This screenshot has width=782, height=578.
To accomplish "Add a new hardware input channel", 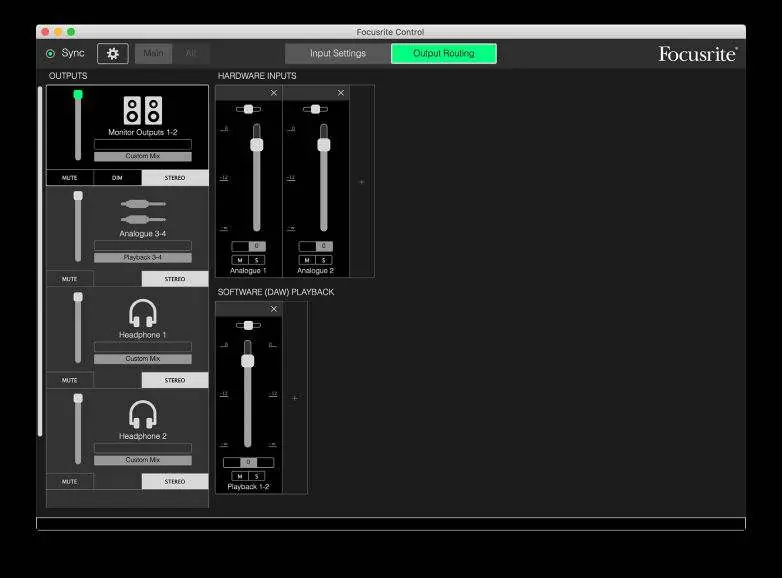I will tap(362, 182).
